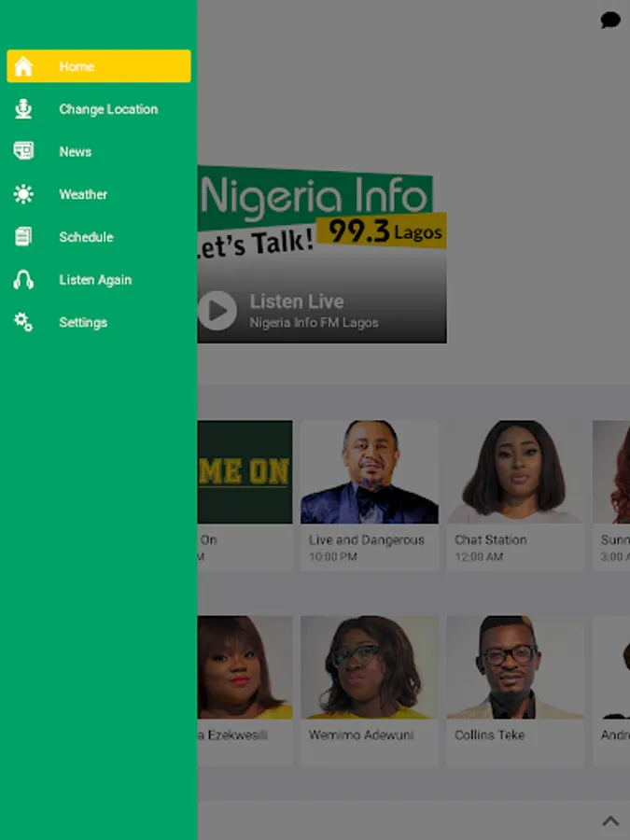Open the Weather menu item

coord(99,194)
